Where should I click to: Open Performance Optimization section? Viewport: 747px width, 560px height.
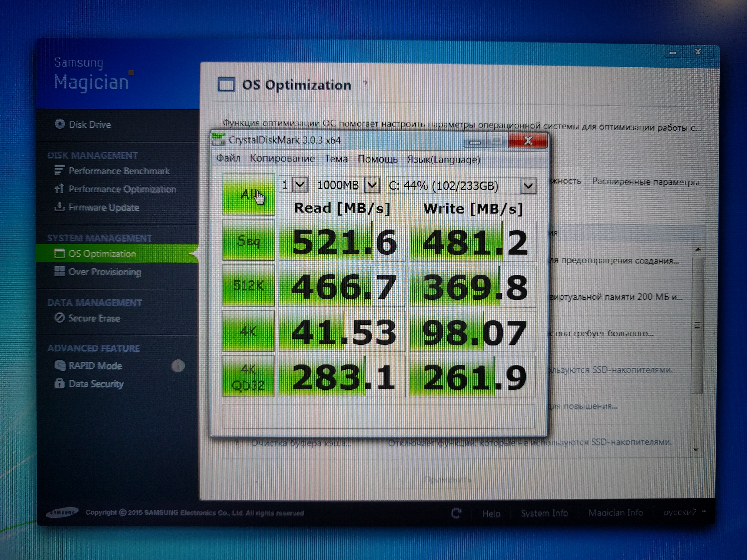pos(122,189)
